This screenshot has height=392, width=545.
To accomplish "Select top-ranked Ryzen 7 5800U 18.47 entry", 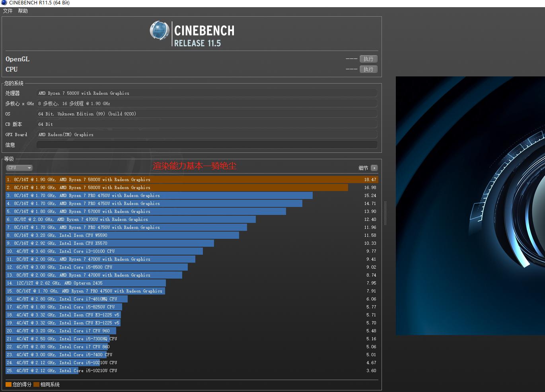I will click(x=191, y=179).
